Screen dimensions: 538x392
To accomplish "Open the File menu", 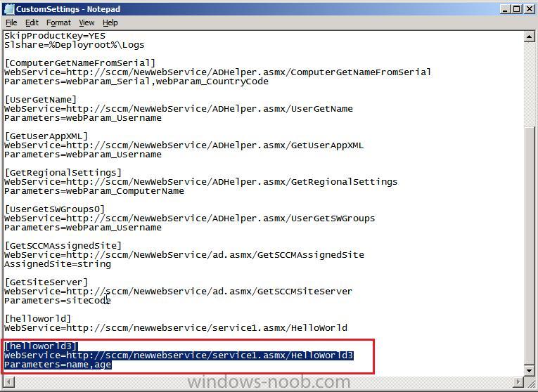I will coord(11,22).
